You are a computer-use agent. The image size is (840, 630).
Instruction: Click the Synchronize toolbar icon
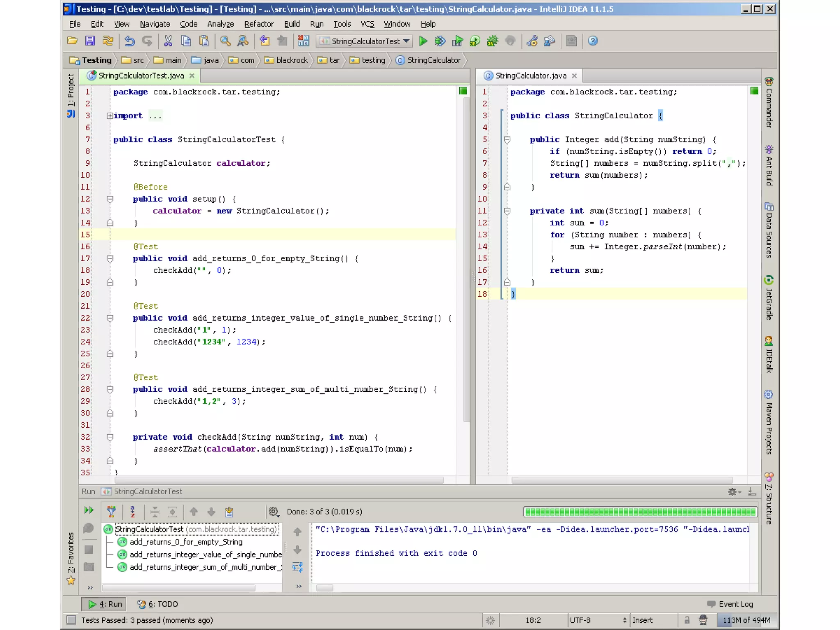pos(108,41)
